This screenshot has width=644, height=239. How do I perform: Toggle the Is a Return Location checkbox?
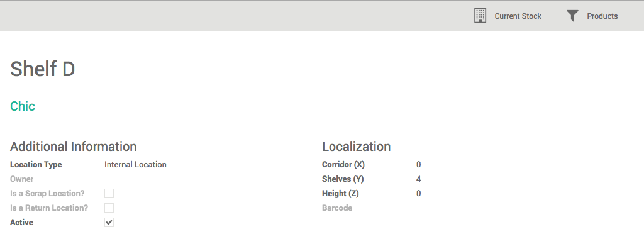[x=109, y=208]
